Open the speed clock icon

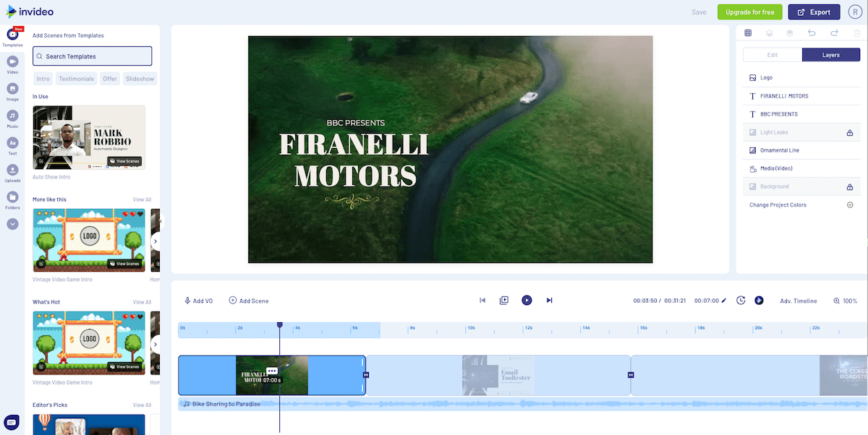[741, 301]
